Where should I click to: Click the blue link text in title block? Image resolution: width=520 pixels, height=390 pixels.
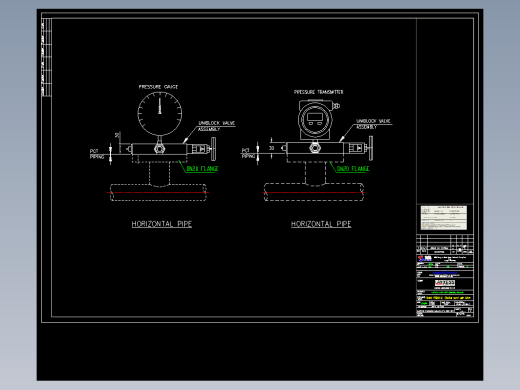[x=445, y=273]
